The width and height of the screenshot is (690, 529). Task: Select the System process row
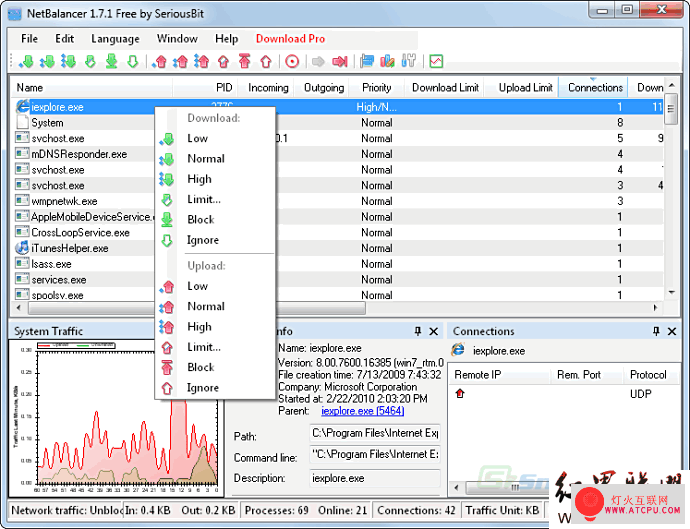337,123
